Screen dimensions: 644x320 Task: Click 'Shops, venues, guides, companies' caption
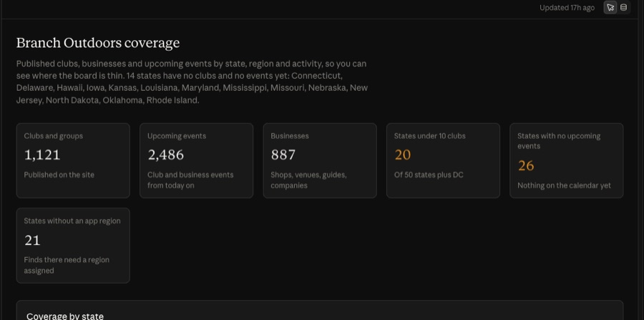(308, 180)
